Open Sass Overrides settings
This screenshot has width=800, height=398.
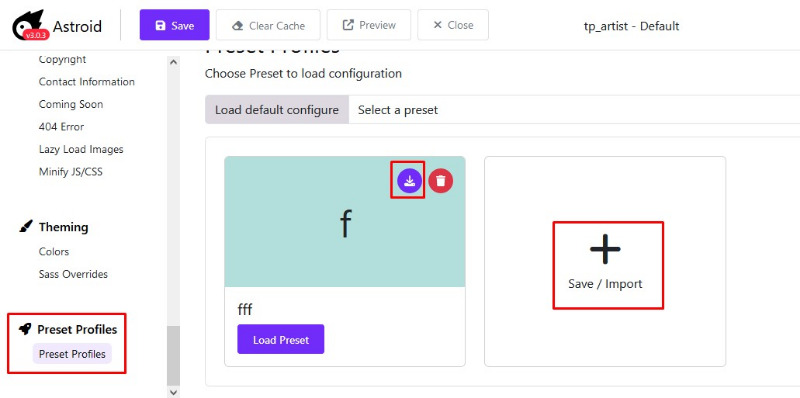pyautogui.click(x=73, y=274)
